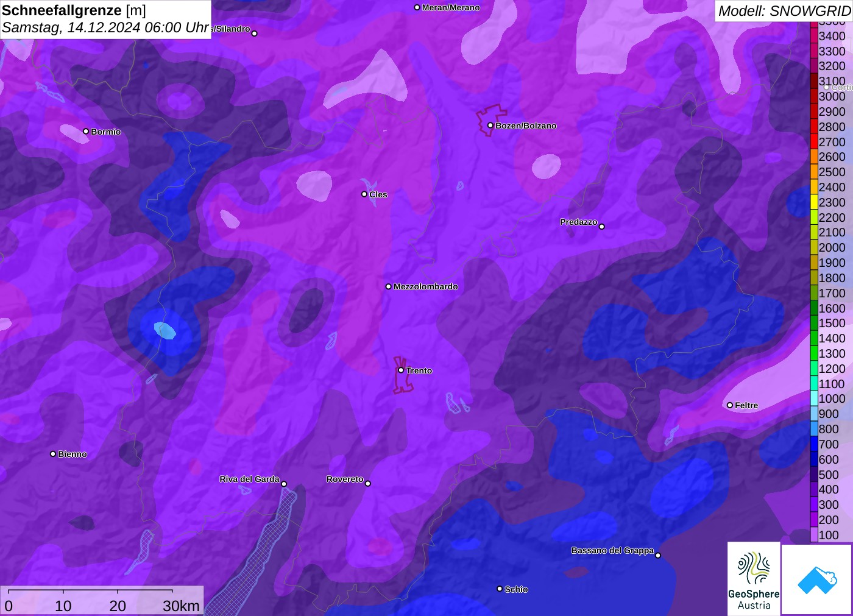This screenshot has width=853, height=616.
Task: Click the Bassano del Grappa marker
Action: point(658,555)
